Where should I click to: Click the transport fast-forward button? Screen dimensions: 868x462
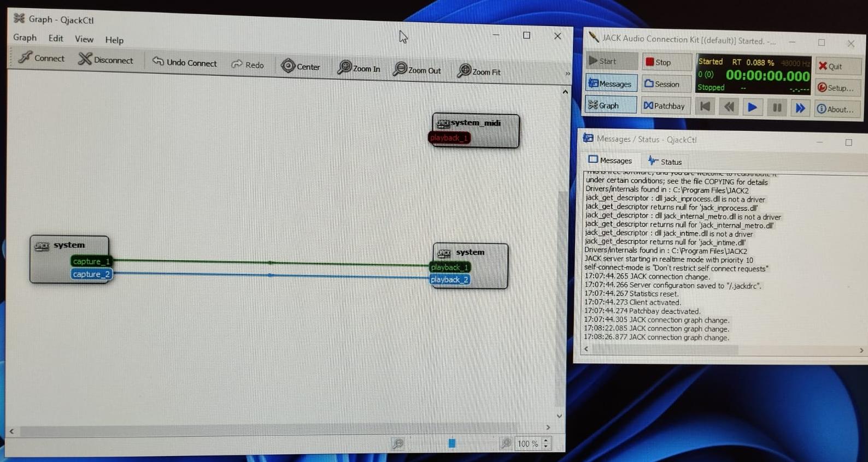[x=800, y=108]
